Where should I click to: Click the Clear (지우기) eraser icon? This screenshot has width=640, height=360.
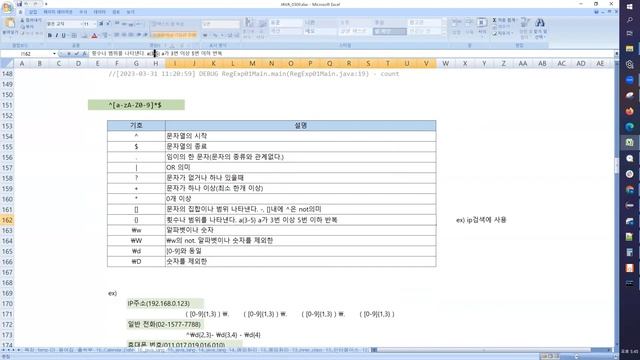494,33
